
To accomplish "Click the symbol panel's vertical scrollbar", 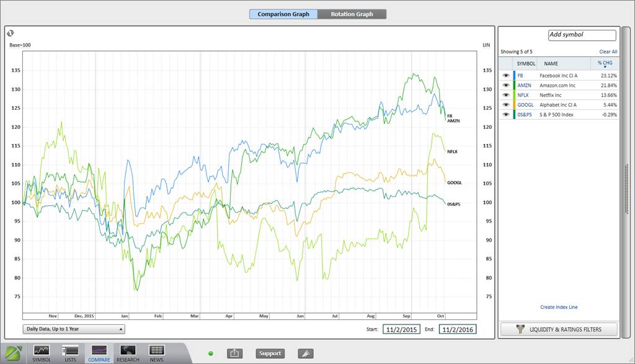I will [x=626, y=182].
